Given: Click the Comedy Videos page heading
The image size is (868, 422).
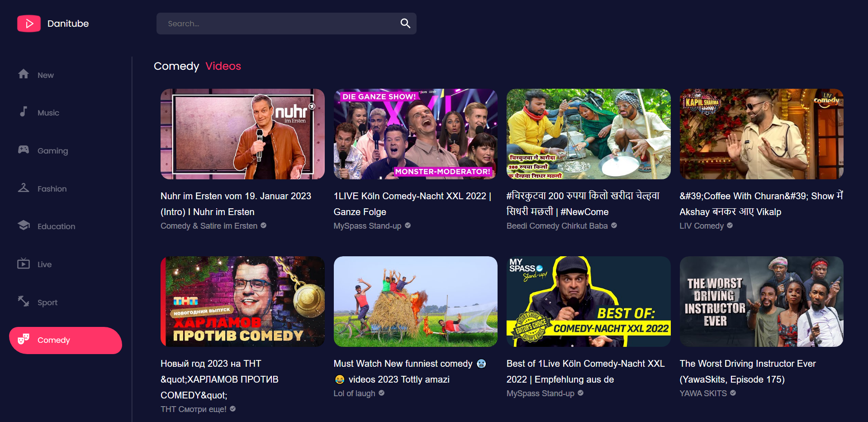Looking at the screenshot, I should [x=198, y=66].
